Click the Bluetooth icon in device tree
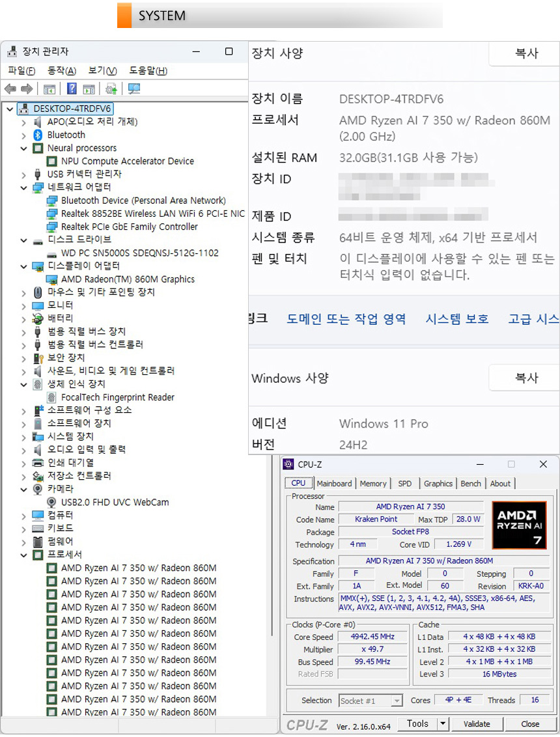 point(38,135)
